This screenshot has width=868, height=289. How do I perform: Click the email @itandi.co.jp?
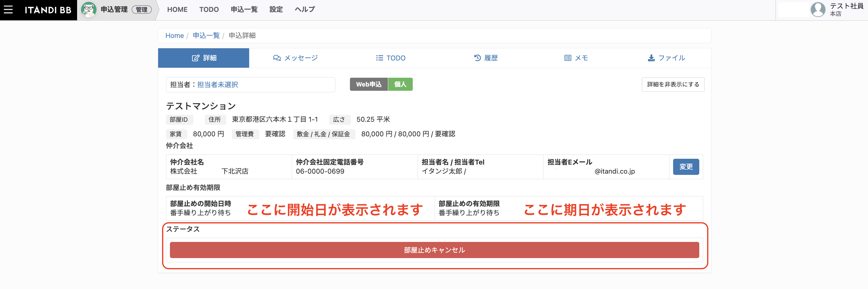[615, 171]
